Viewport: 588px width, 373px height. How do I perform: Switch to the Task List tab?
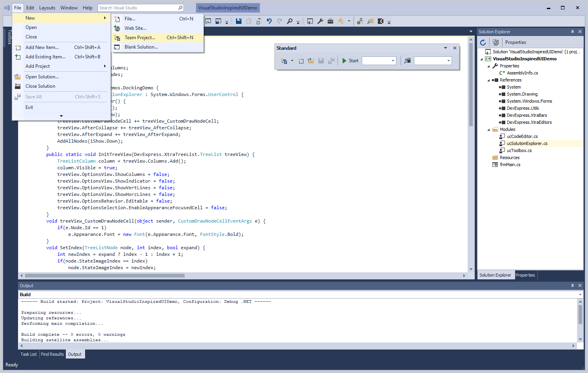29,354
